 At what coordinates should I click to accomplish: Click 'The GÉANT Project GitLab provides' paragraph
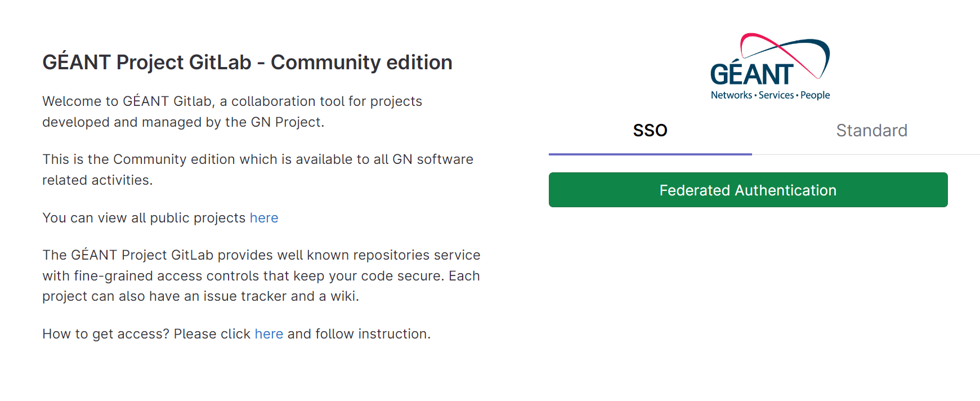point(262,275)
